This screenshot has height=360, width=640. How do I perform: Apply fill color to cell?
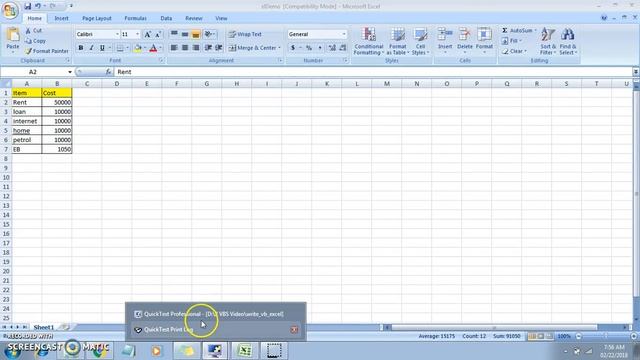click(x=138, y=48)
